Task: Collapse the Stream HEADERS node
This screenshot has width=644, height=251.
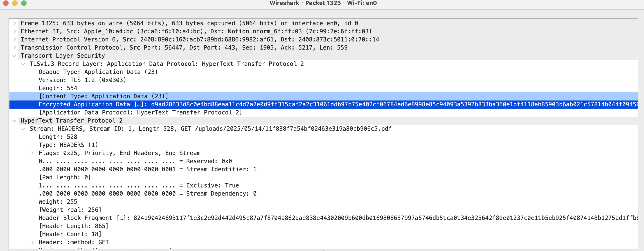Action: [x=23, y=129]
